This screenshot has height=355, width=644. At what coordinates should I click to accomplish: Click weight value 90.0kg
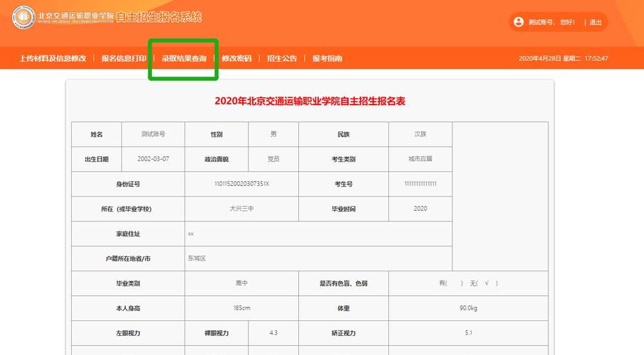point(468,307)
